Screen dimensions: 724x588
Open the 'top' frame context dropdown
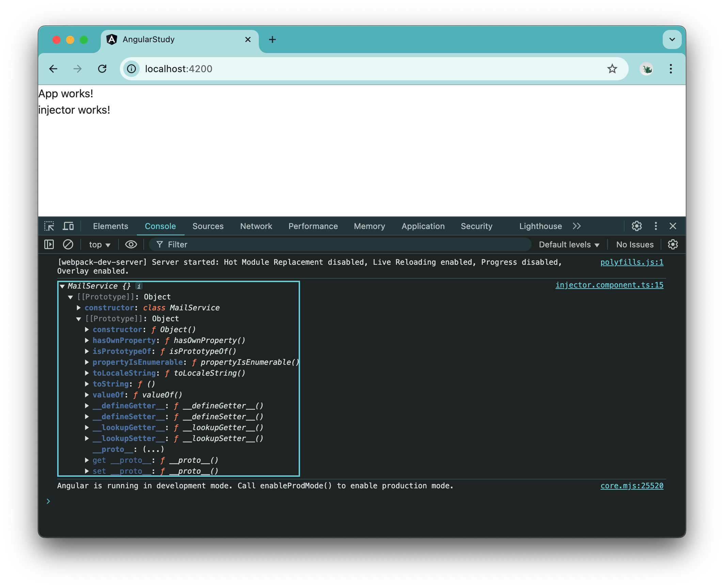point(98,244)
